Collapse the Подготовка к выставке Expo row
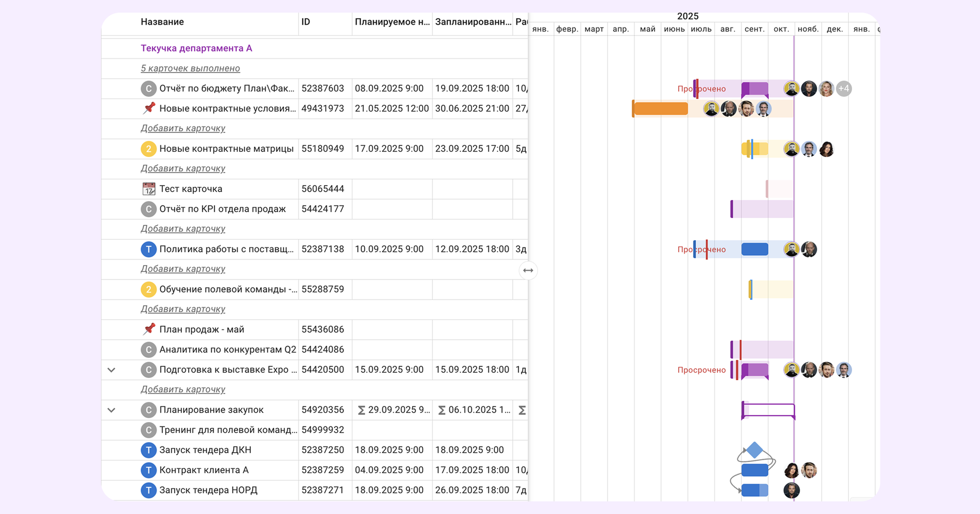This screenshot has height=514, width=980. point(111,370)
